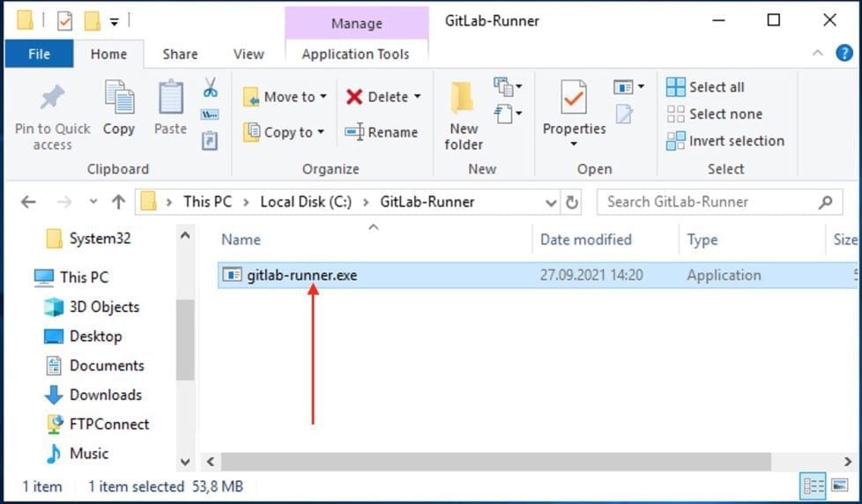862x504 pixels.
Task: Click the Up arrow navigation button
Action: click(x=118, y=202)
